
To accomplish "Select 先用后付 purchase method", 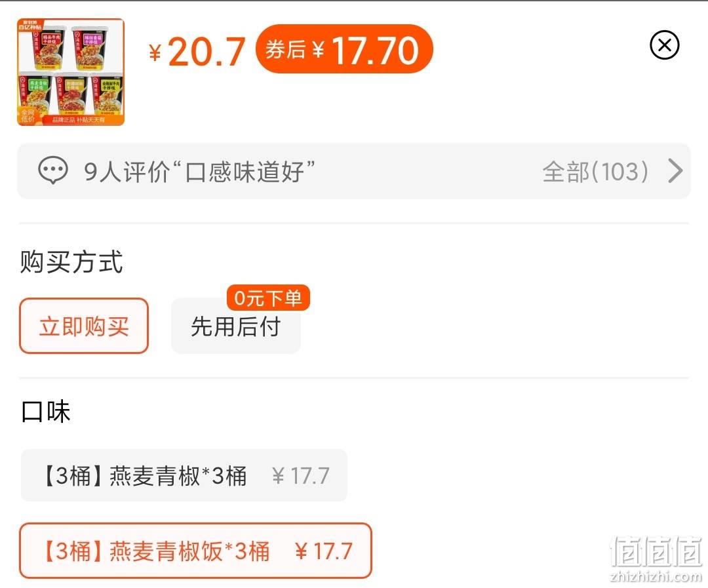I will coord(236,326).
